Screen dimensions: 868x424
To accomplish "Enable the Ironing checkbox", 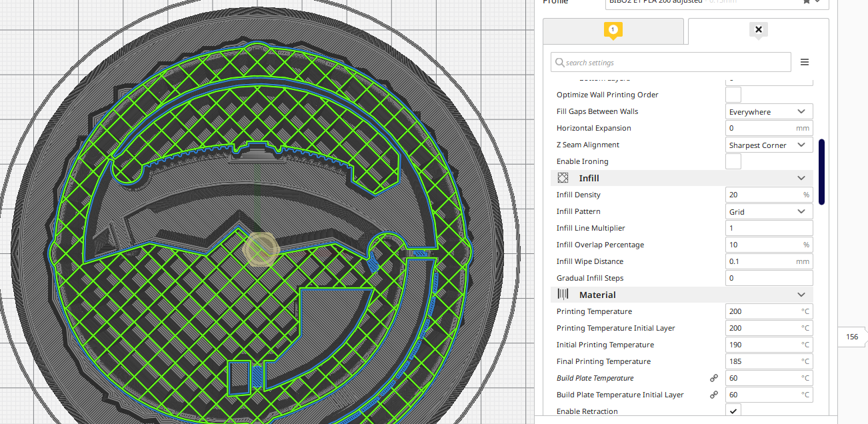I will [x=733, y=161].
